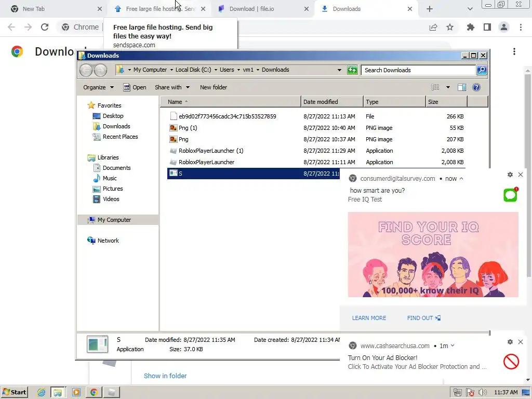Open settings gear on cashsearchusa notification
This screenshot has height=399, width=532.
[x=510, y=342]
